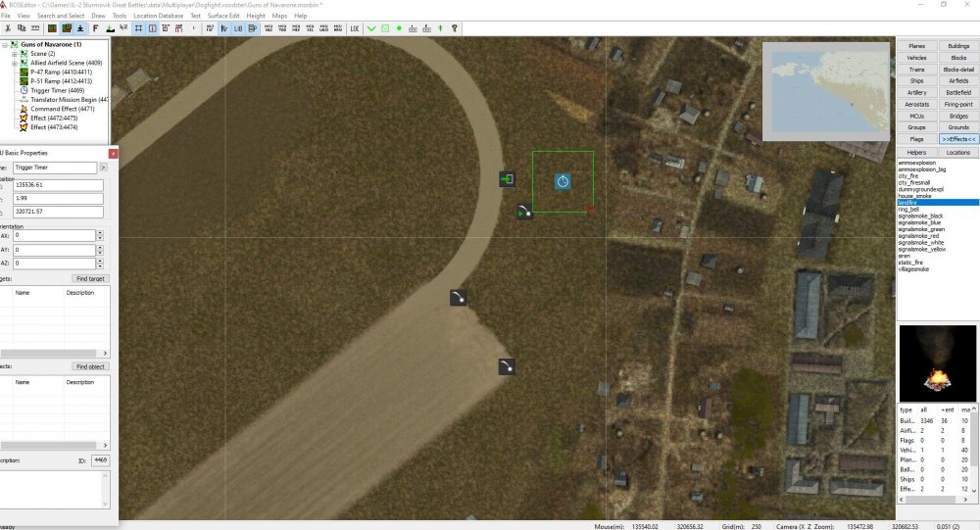980x530 pixels.
Task: Click the Helpers button
Action: [x=917, y=153]
